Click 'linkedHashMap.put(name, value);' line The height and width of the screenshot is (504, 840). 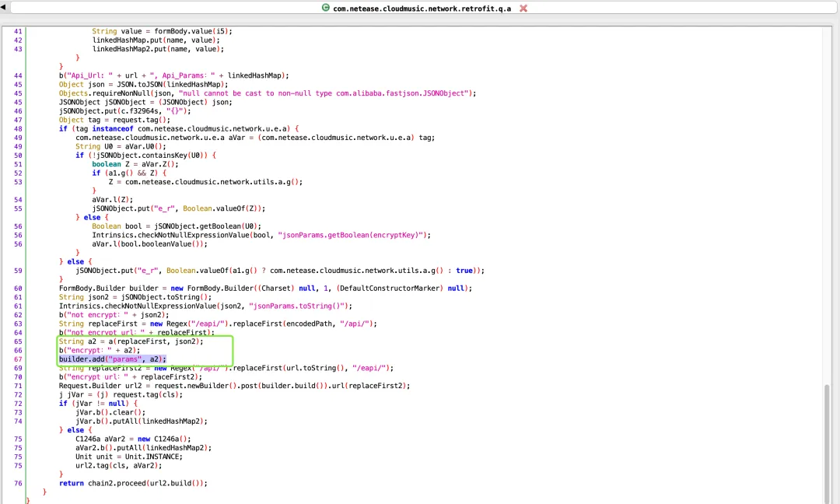click(156, 40)
